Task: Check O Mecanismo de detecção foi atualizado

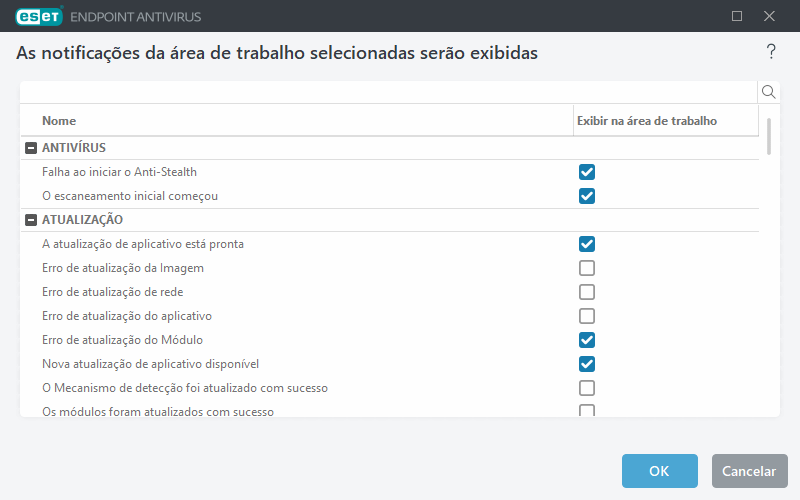Action: (587, 388)
